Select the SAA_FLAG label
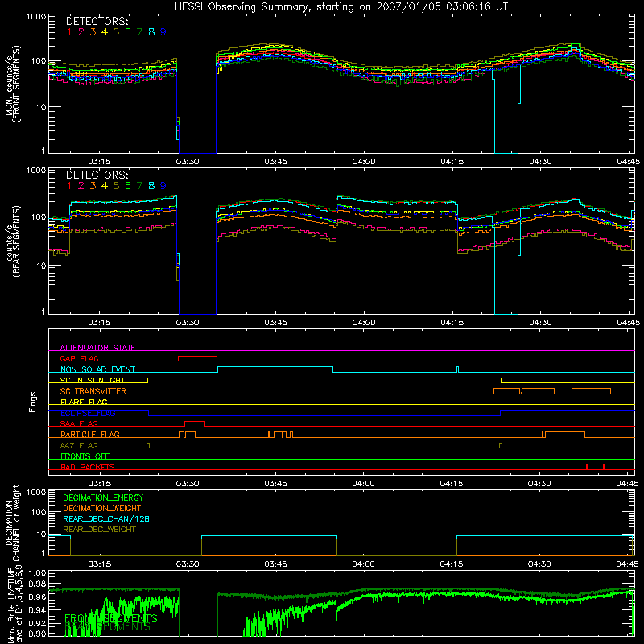This screenshot has width=644, height=644. tap(79, 423)
